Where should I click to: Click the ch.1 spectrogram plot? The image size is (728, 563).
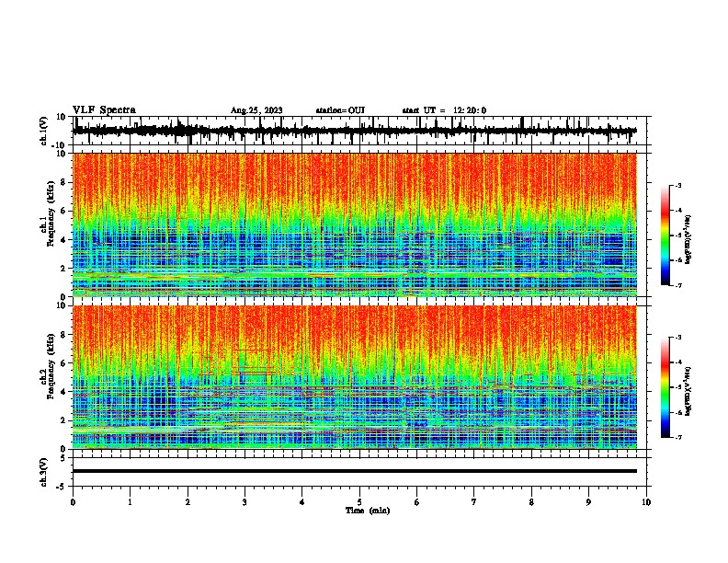(355, 224)
